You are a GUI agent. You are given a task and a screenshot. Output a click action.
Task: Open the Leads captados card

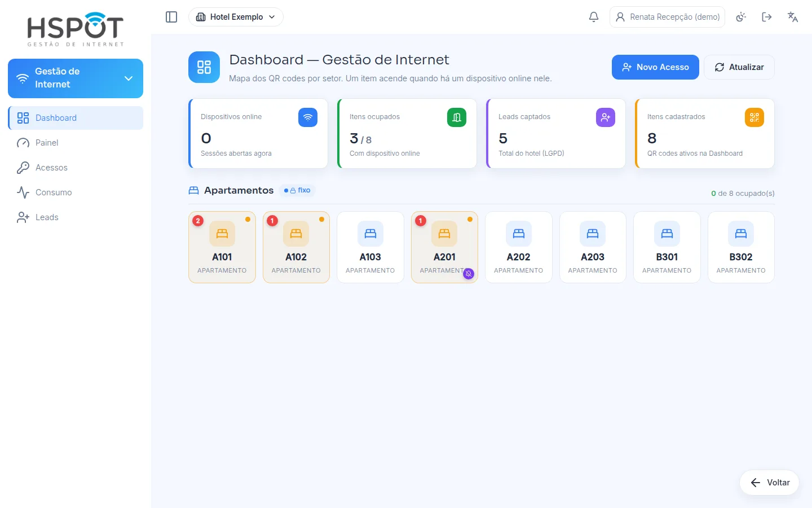coord(556,134)
